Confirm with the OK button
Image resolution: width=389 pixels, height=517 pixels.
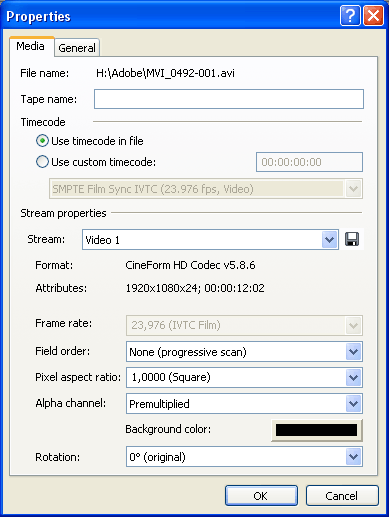pyautogui.click(x=261, y=496)
